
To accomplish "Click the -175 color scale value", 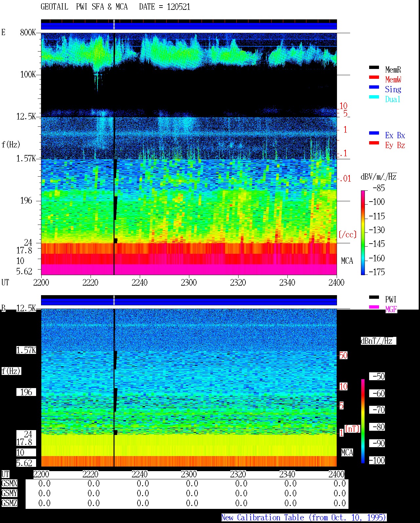I will [x=377, y=272].
